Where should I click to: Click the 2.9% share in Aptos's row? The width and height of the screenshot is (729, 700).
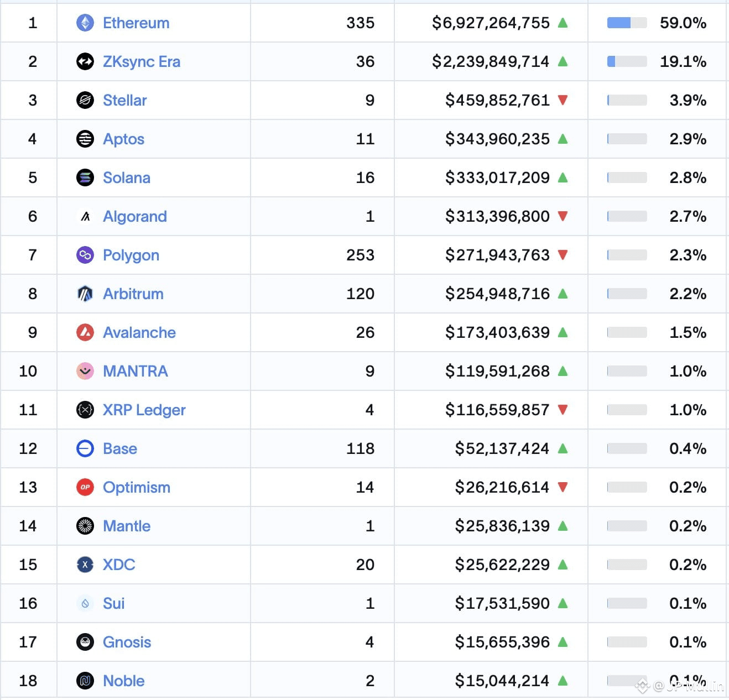coord(688,139)
